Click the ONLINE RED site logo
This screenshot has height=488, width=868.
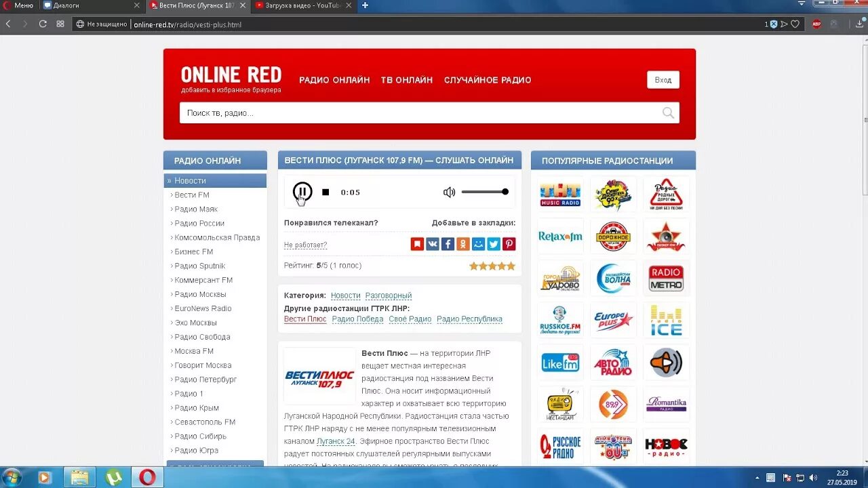click(231, 75)
